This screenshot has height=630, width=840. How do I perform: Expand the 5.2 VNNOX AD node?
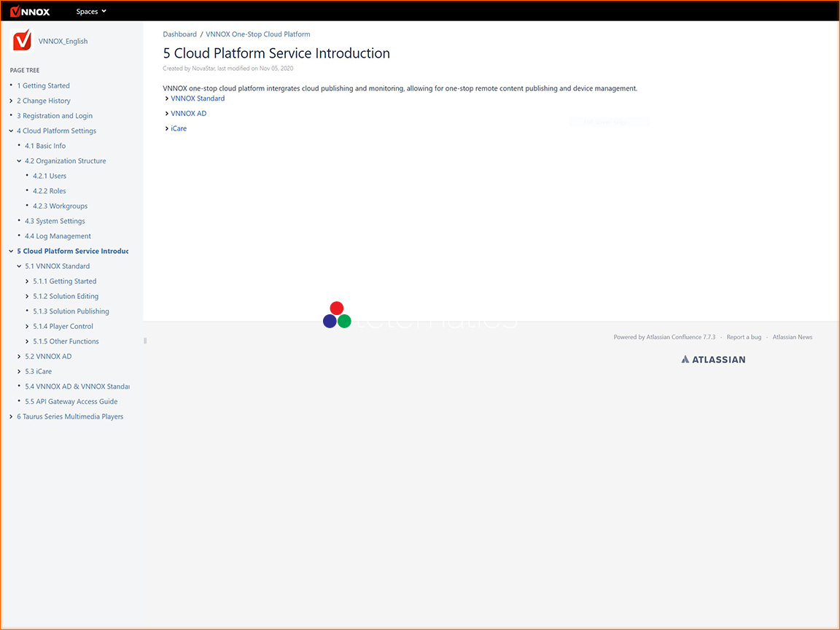coord(19,357)
